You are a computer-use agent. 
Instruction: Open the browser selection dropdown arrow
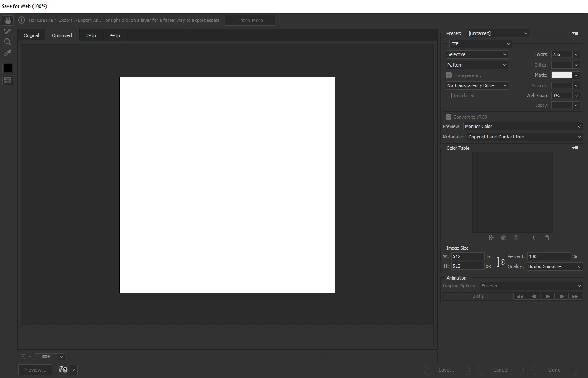click(x=73, y=370)
